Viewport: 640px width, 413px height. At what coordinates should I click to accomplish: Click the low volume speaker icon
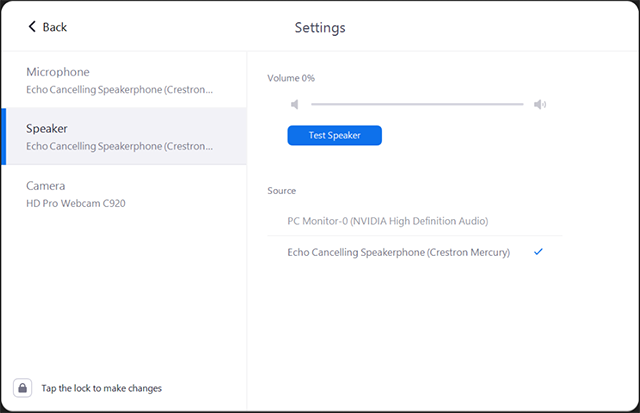[x=295, y=104]
